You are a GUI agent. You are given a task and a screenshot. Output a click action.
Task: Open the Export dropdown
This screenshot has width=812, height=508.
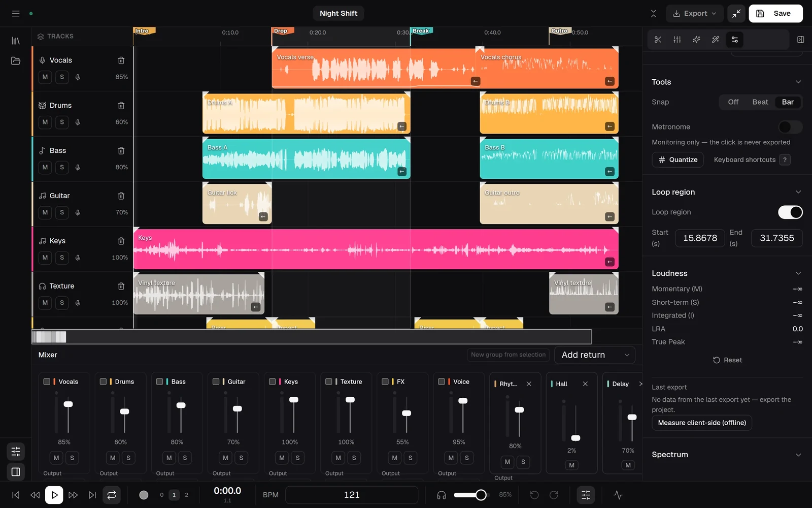pyautogui.click(x=694, y=14)
